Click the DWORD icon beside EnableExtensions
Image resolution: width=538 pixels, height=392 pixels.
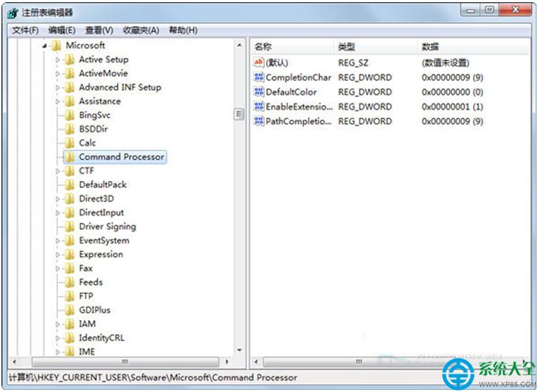[x=258, y=107]
